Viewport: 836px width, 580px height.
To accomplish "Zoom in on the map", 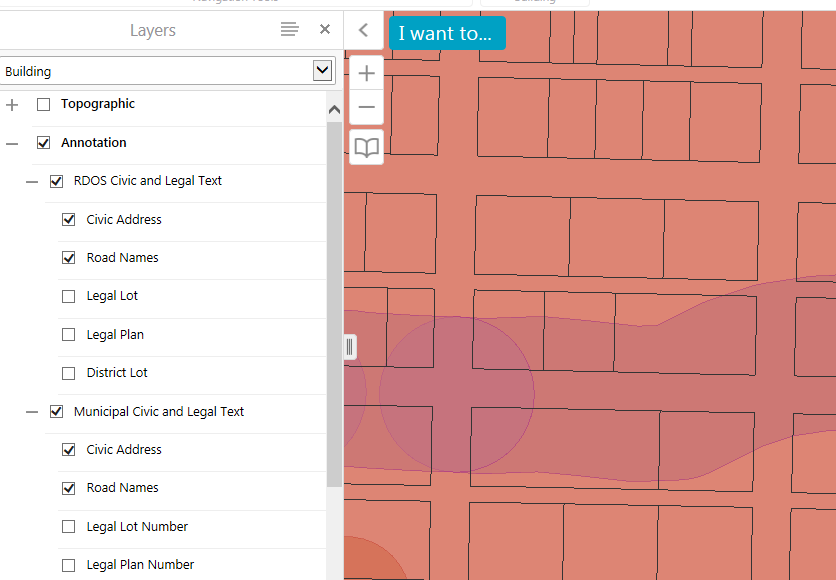I will 366,73.
